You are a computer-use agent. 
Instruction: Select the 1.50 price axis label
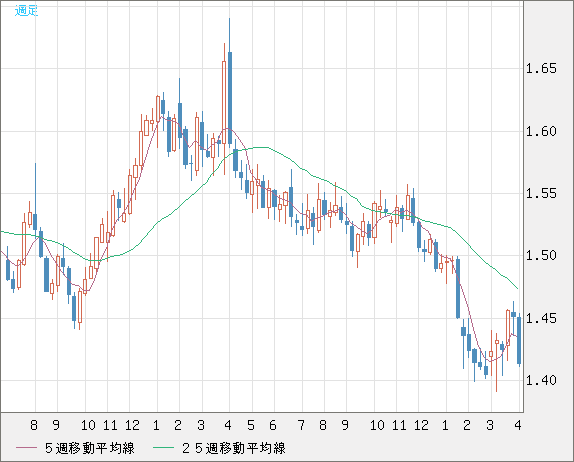click(x=541, y=256)
